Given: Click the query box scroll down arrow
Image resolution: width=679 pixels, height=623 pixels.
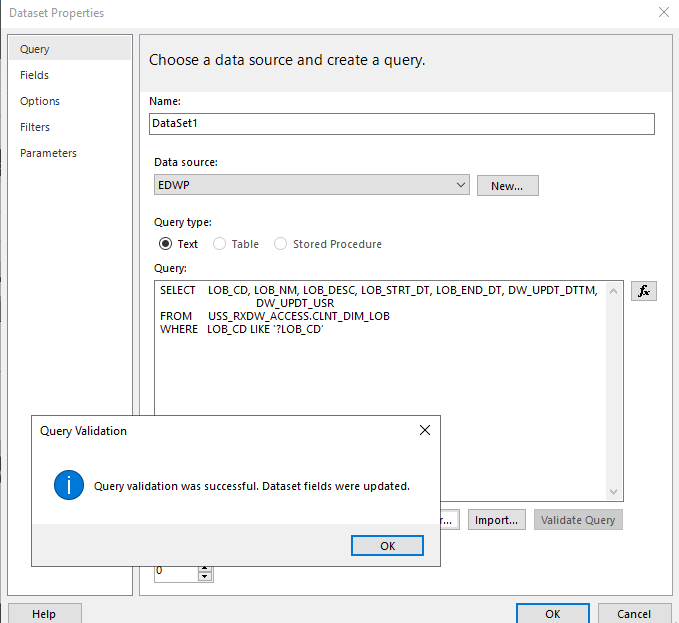Looking at the screenshot, I should click(613, 491).
